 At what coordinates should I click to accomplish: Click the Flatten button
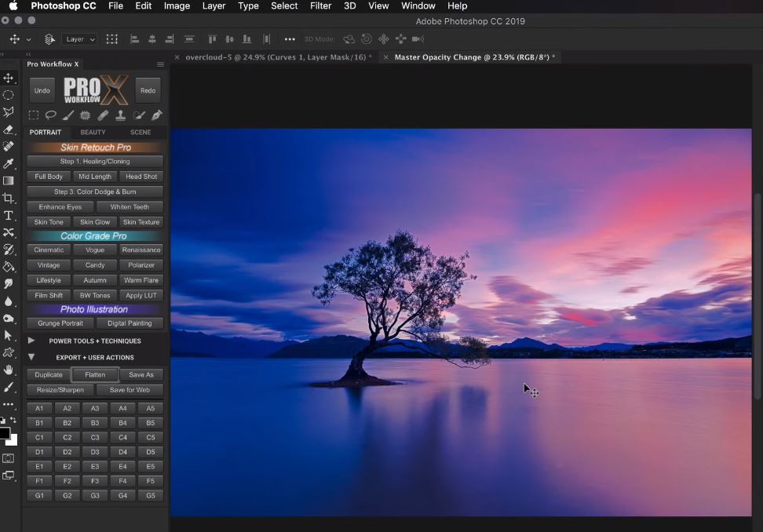coord(95,375)
